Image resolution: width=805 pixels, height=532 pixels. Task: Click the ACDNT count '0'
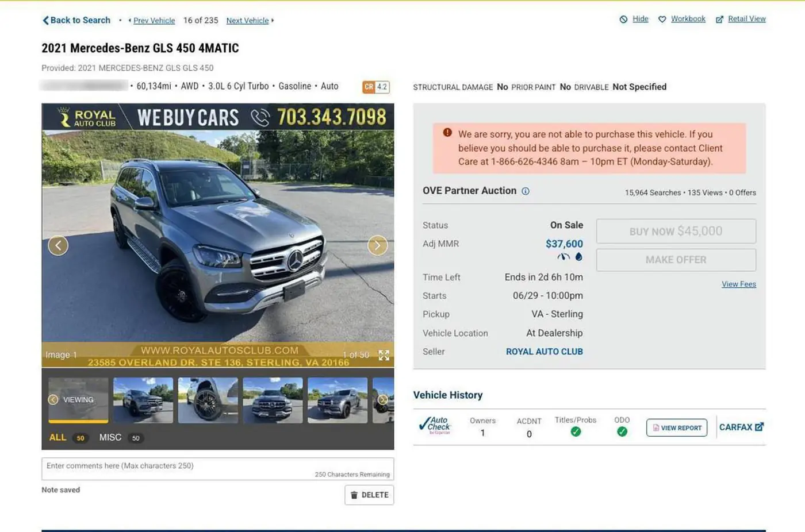pyautogui.click(x=529, y=434)
